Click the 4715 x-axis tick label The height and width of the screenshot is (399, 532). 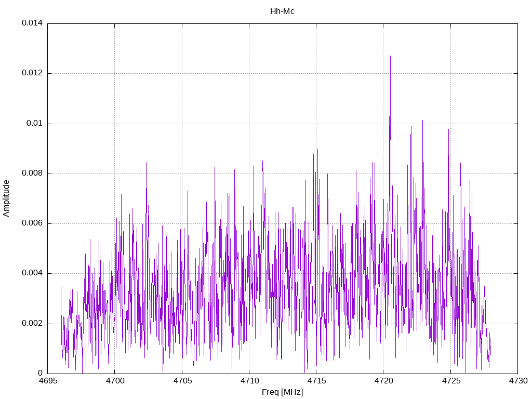317,381
